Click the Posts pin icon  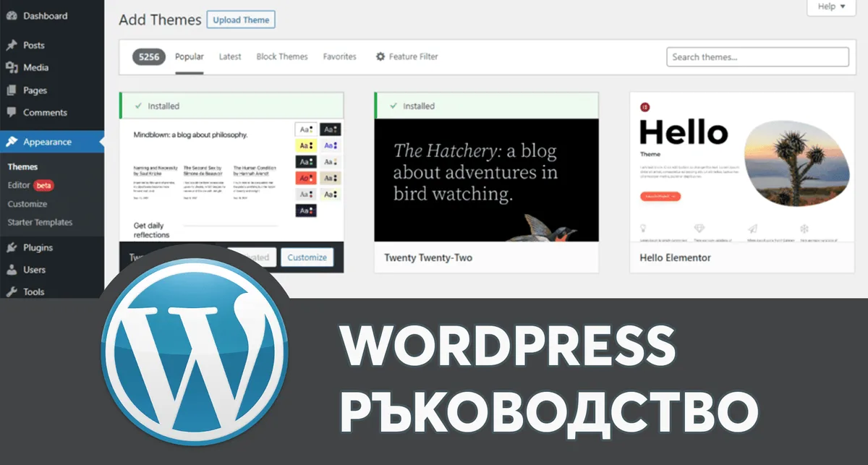pos(12,45)
